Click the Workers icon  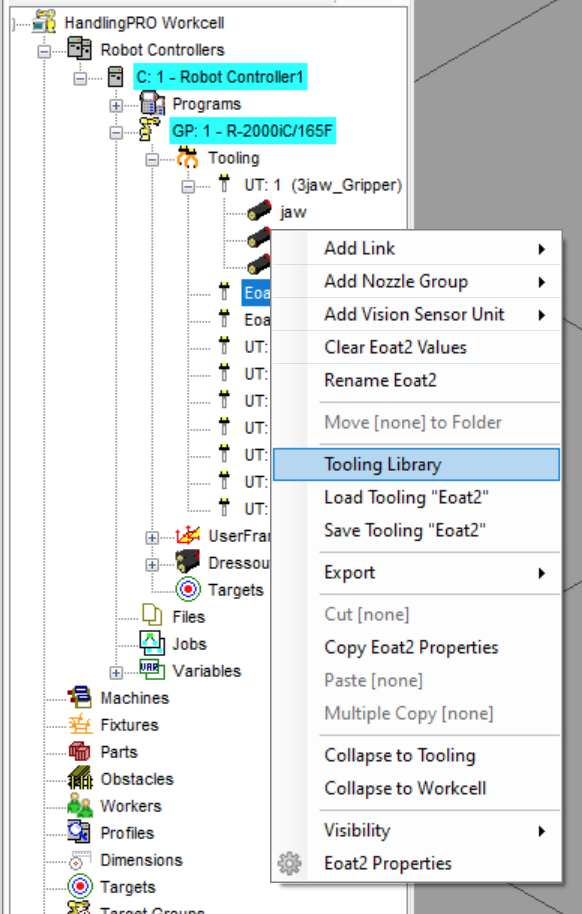point(80,806)
